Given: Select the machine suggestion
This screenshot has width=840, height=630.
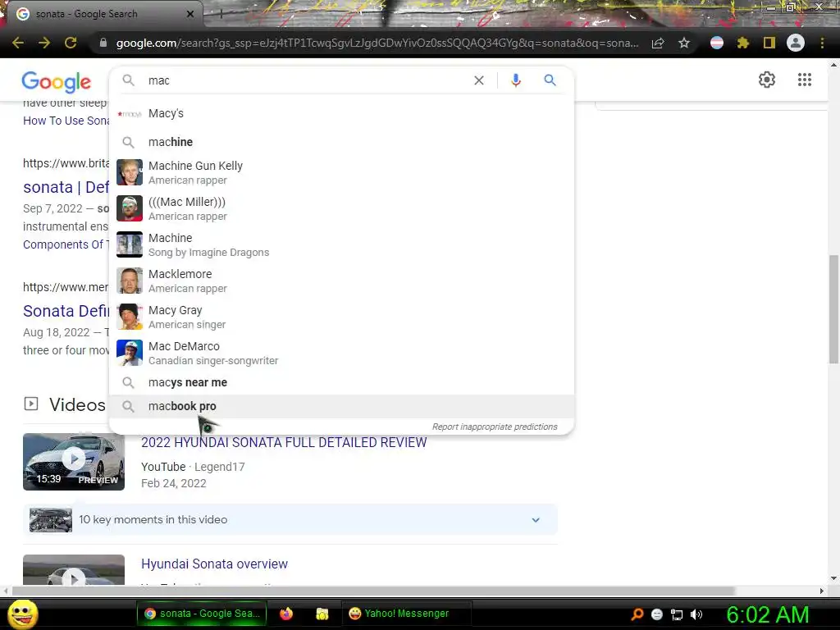Looking at the screenshot, I should 342,142.
